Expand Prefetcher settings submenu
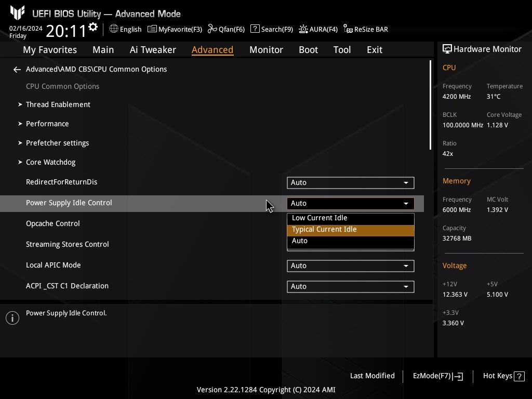Viewport: 532px width, 399px height. pyautogui.click(x=54, y=143)
